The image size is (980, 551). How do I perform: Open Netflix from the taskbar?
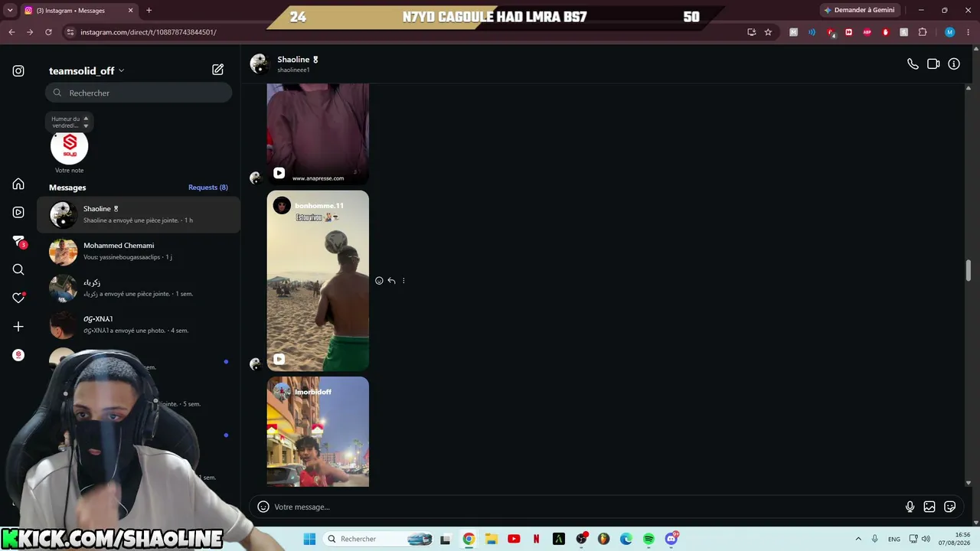(x=536, y=539)
